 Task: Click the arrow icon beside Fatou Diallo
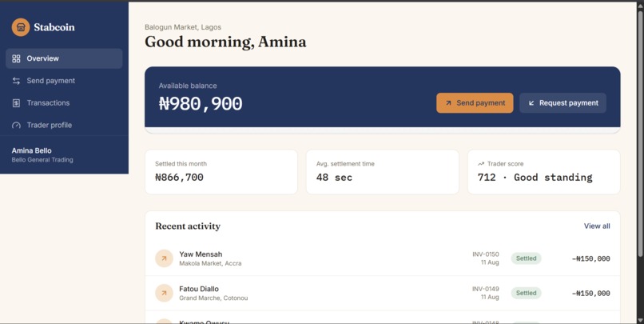[164, 293]
